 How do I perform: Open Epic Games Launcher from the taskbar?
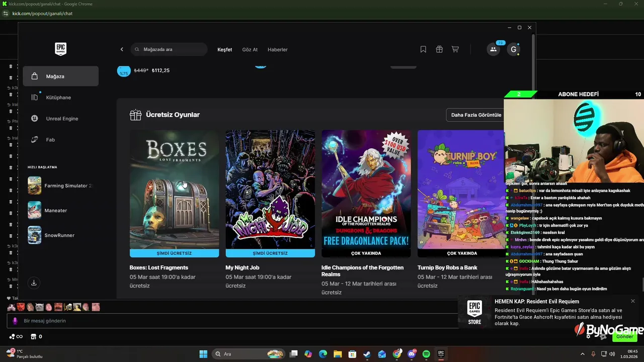pos(441,354)
